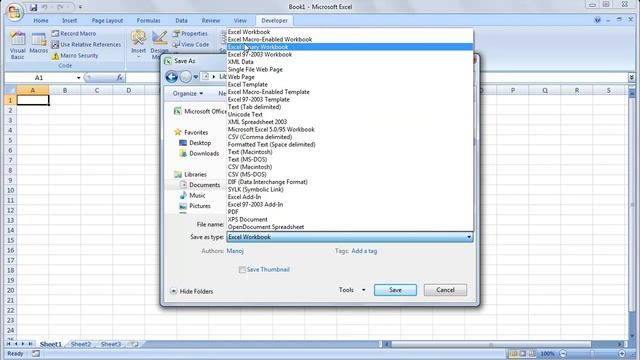Switch to Page Layout view in status bar

click(522, 353)
